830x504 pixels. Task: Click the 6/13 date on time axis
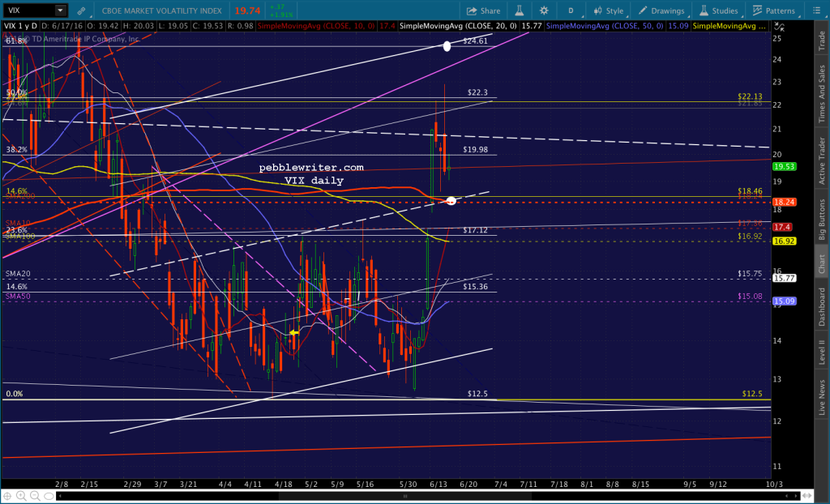click(439, 484)
